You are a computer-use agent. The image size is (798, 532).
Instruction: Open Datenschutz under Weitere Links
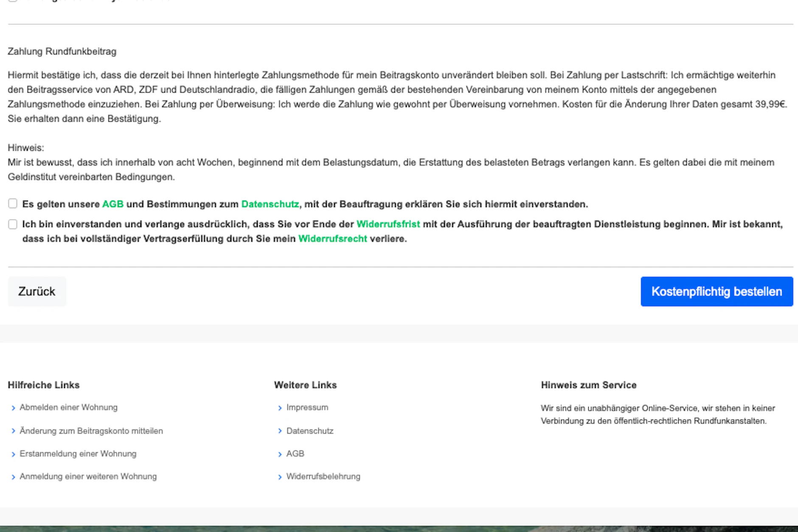click(310, 431)
